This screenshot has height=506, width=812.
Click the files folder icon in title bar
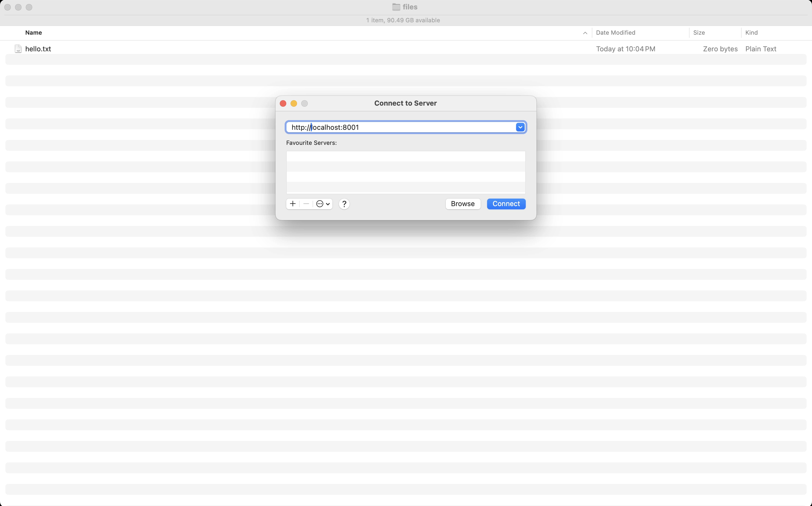[x=396, y=7]
